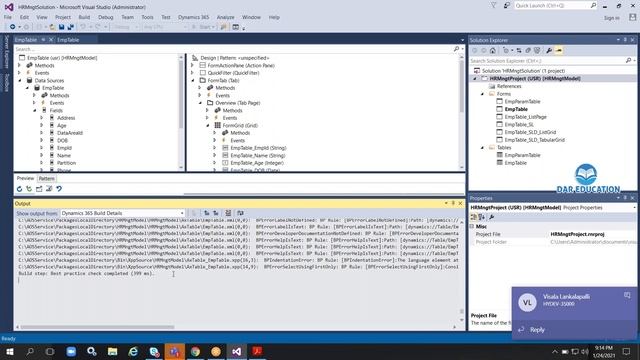Expand the DOB field node

pos(42,140)
